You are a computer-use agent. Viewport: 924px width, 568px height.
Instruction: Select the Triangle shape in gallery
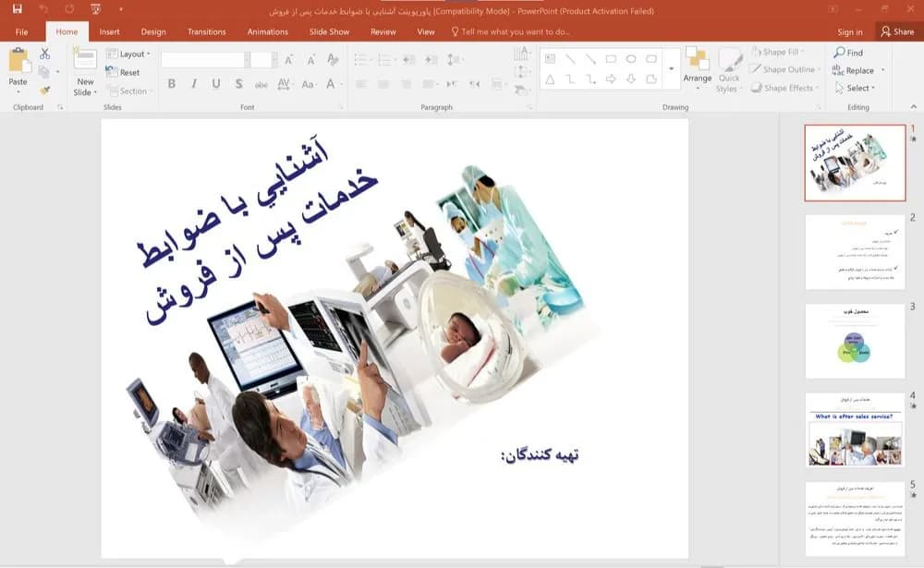(x=551, y=79)
